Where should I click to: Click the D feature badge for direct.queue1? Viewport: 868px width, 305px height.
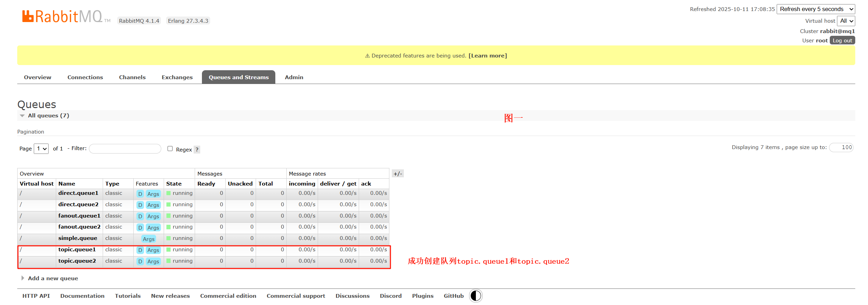(140, 194)
